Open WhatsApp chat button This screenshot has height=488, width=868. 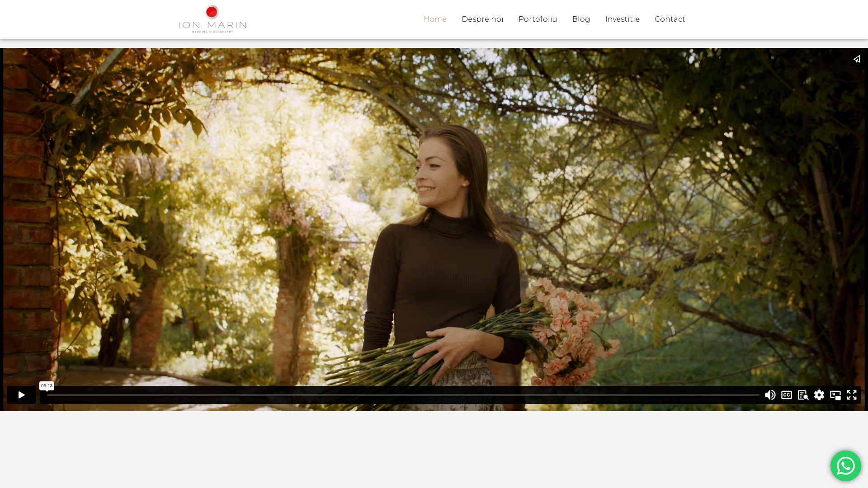tap(845, 466)
